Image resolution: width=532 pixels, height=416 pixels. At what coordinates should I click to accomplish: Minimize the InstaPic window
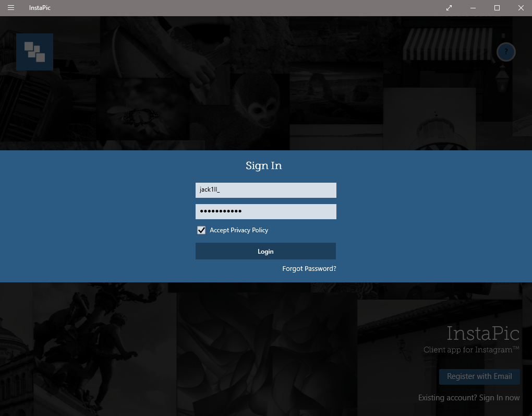pos(473,8)
